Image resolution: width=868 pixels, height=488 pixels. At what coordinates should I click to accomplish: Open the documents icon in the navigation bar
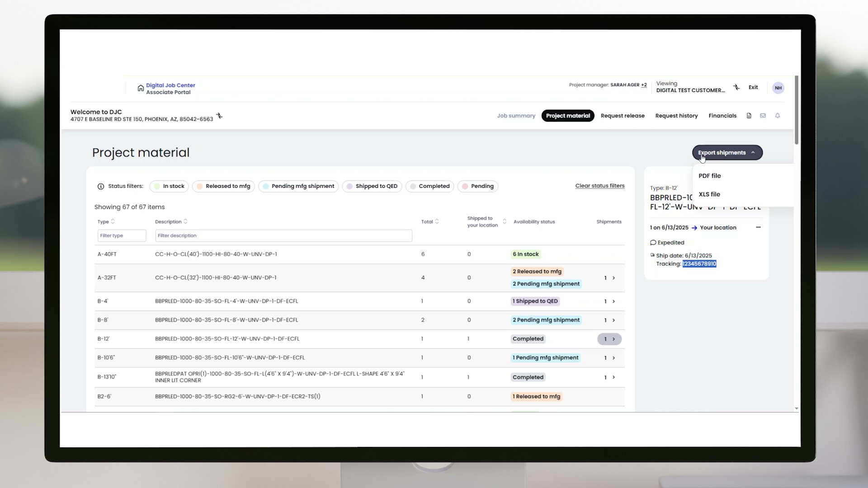pyautogui.click(x=749, y=116)
